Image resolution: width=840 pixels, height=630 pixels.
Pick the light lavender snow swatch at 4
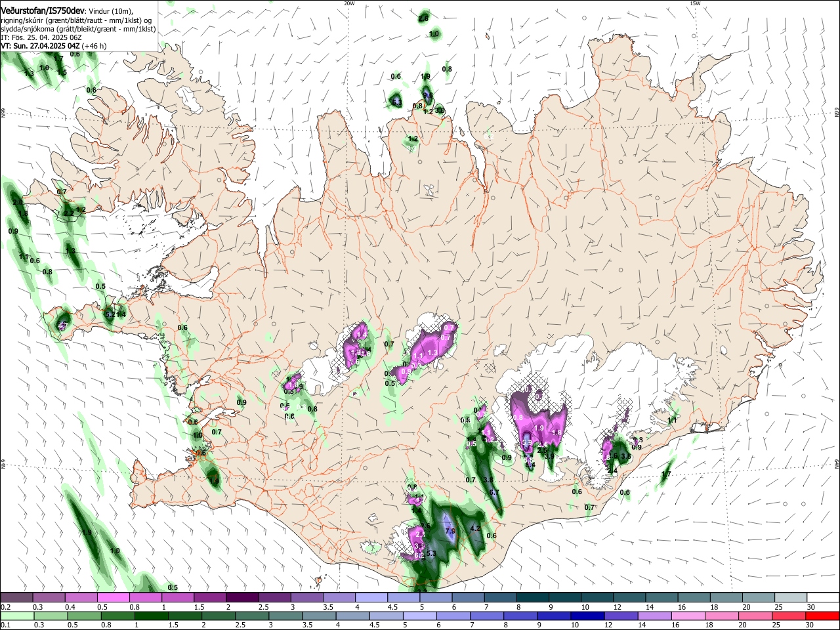371,598
